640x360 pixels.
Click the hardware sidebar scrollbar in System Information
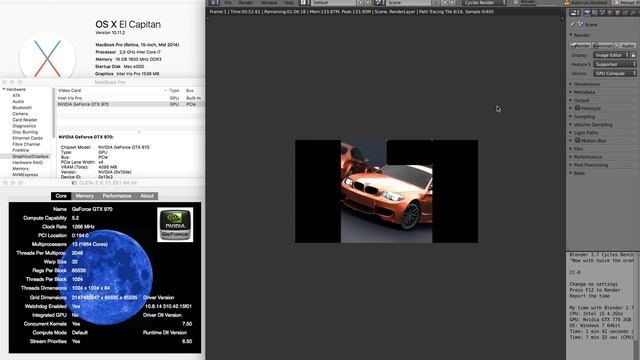tap(53, 113)
